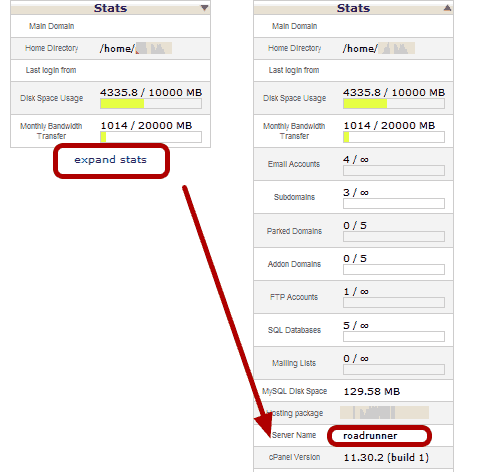Image resolution: width=488 pixels, height=472 pixels.
Task: Click 'Last login from' in left panel
Action: click(x=51, y=70)
